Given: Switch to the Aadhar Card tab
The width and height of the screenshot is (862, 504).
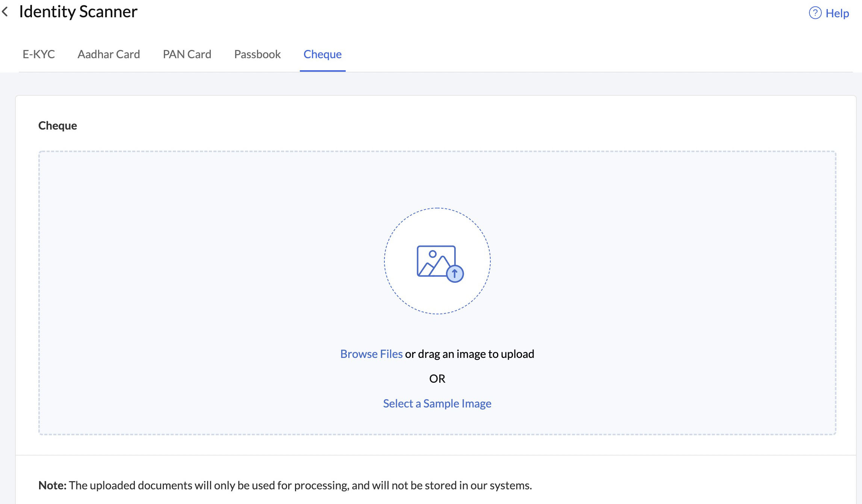Looking at the screenshot, I should click(x=109, y=54).
